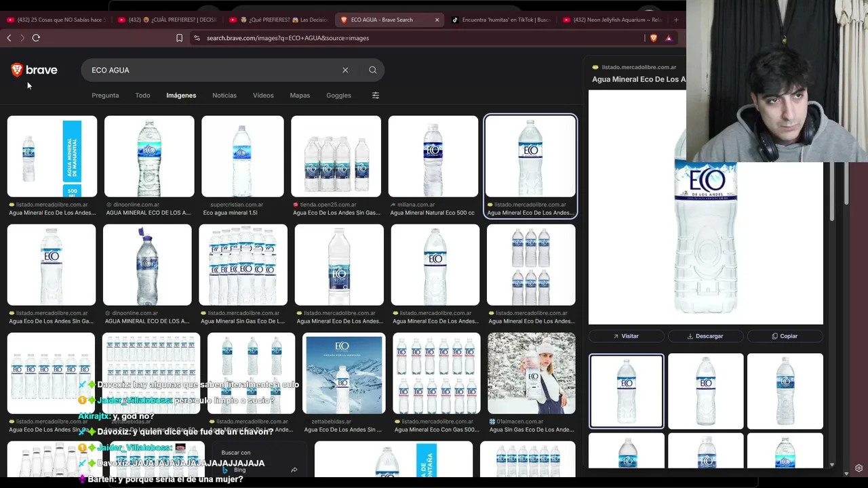Click the preview panel title 'Agua Mineral Eco De Los A...'
This screenshot has height=488, width=868.
pos(639,79)
